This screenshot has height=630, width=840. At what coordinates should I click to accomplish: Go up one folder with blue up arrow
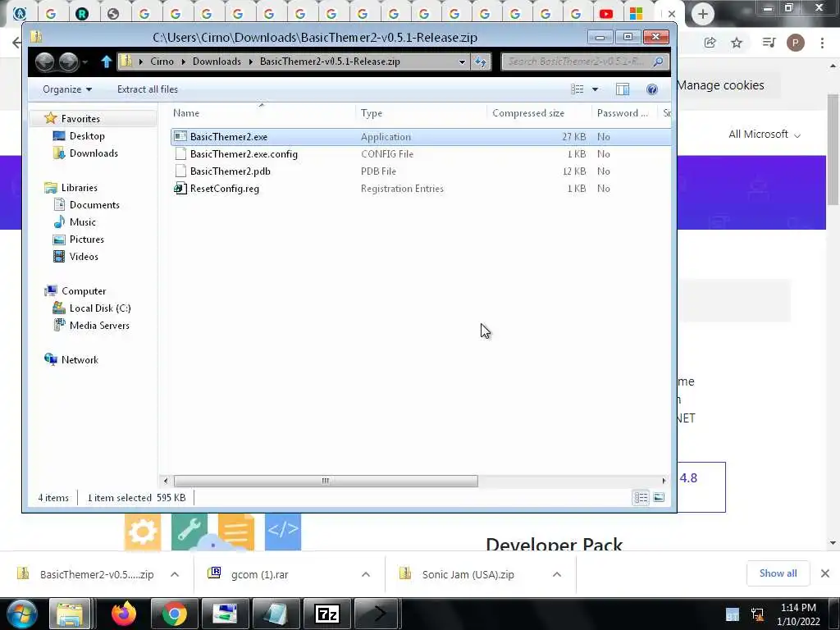point(106,62)
